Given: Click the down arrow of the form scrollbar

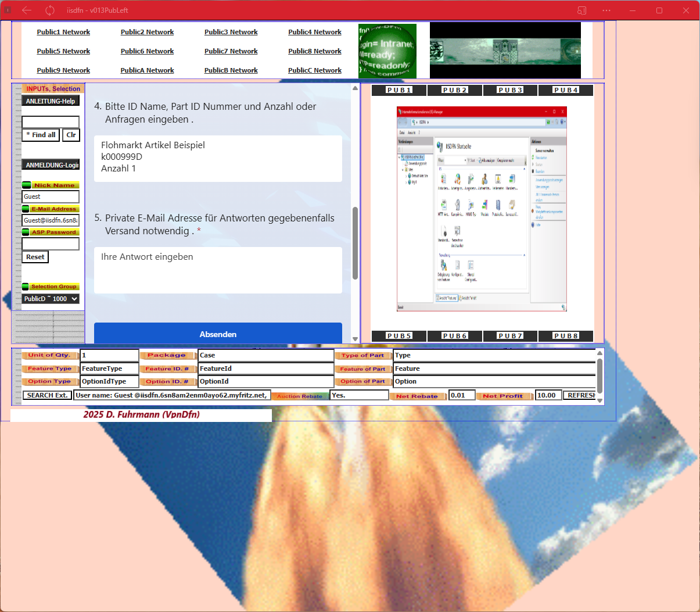Looking at the screenshot, I should pos(354,338).
